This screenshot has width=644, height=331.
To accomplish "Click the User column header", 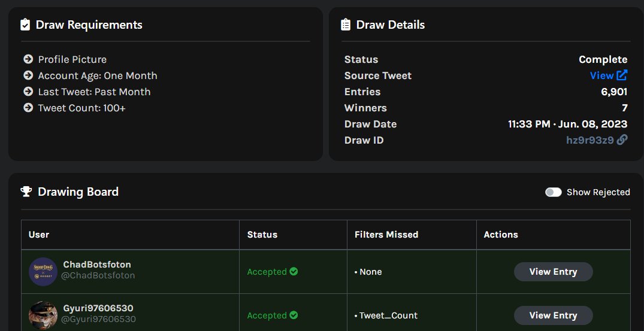I will 39,235.
